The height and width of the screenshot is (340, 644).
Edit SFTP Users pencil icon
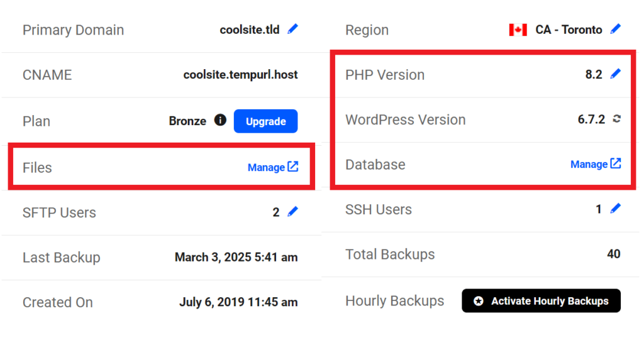point(293,212)
